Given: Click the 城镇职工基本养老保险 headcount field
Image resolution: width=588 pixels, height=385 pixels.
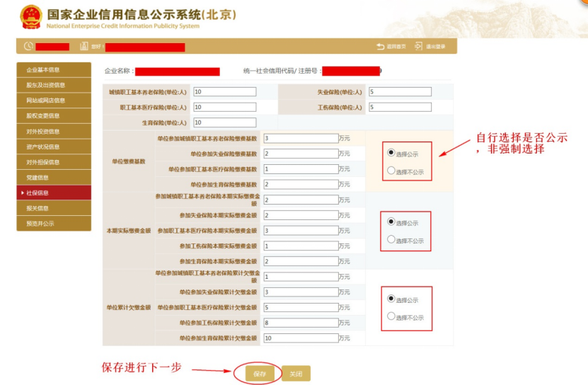Looking at the screenshot, I should click(x=224, y=92).
